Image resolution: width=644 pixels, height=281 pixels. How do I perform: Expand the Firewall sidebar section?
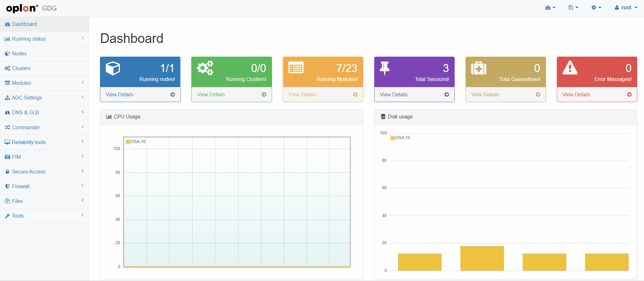(x=44, y=186)
